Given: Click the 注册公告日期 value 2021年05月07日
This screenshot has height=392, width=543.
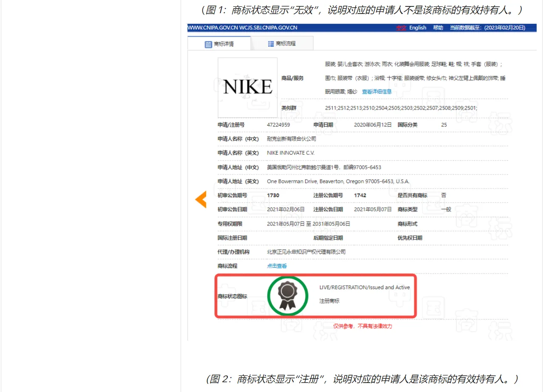Looking at the screenshot, I should click(x=373, y=209).
